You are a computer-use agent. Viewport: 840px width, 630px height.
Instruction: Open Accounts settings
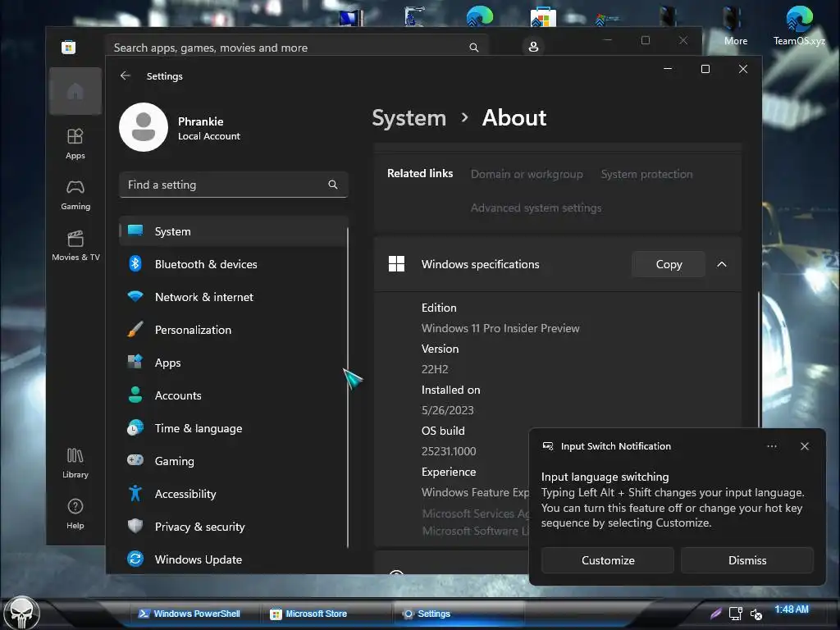point(234,395)
